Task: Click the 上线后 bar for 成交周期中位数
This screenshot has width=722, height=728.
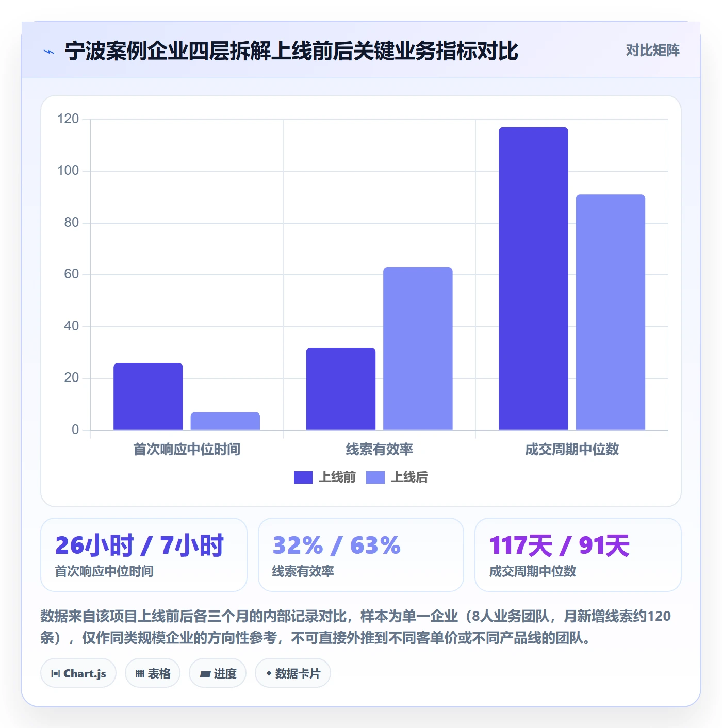Action: point(611,312)
